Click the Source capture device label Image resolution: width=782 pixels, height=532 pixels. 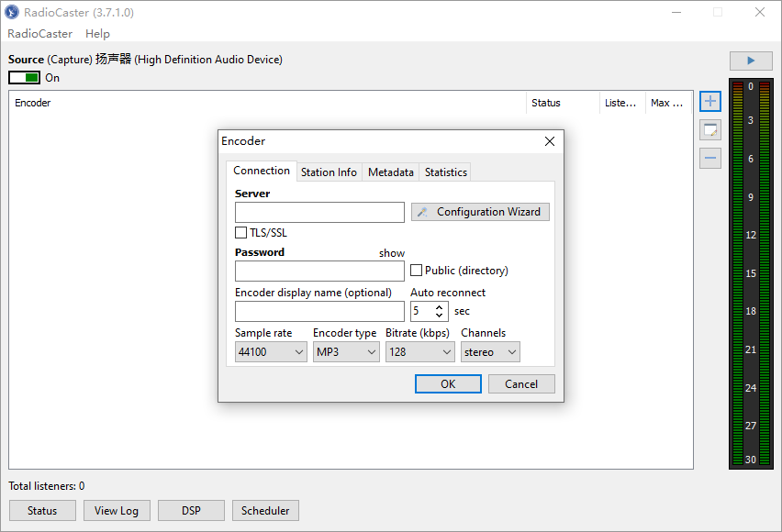coord(145,60)
